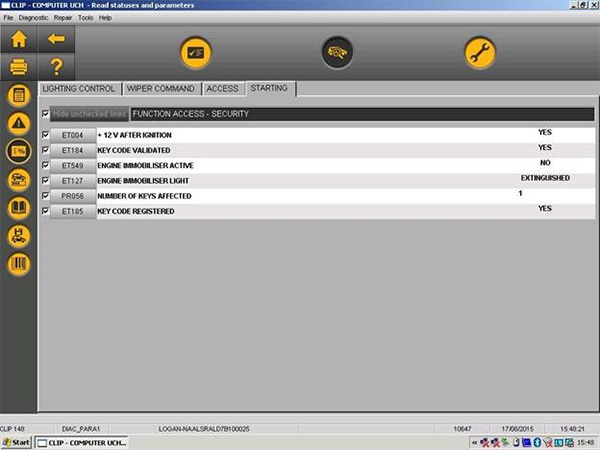Print using the printer icon
The width and height of the screenshot is (600, 450).
click(x=18, y=68)
